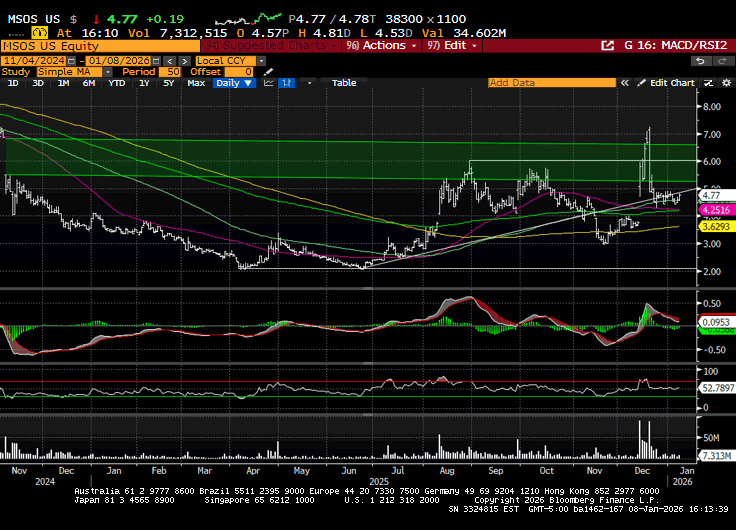Collapse toolbar using double chevron icon
Image resolution: width=736 pixels, height=530 pixels.
coord(624,83)
